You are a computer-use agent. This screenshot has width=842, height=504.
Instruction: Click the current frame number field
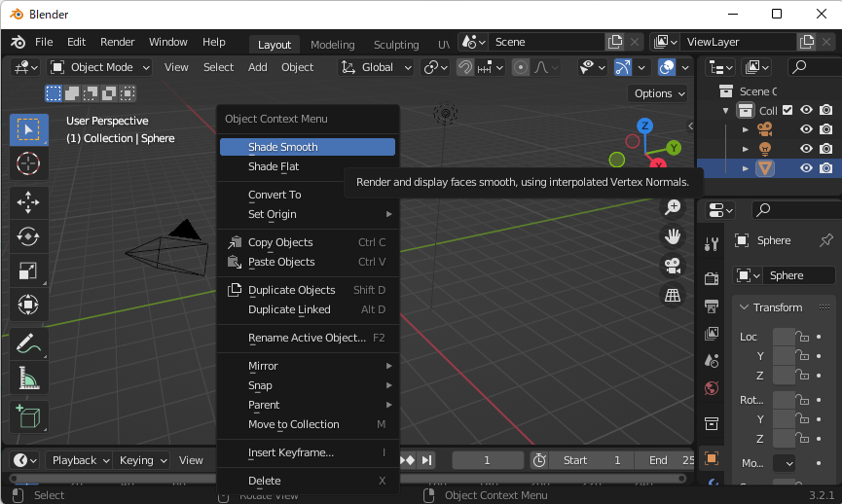point(488,460)
